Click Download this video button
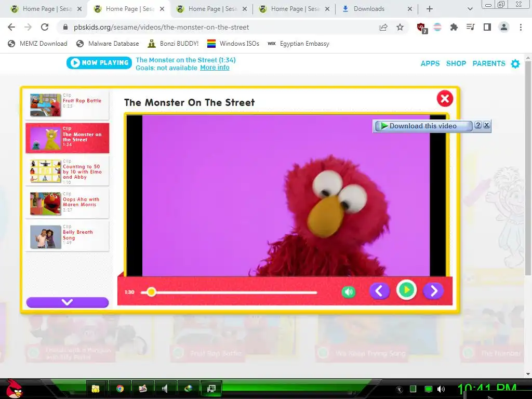532x399 pixels. tap(423, 126)
